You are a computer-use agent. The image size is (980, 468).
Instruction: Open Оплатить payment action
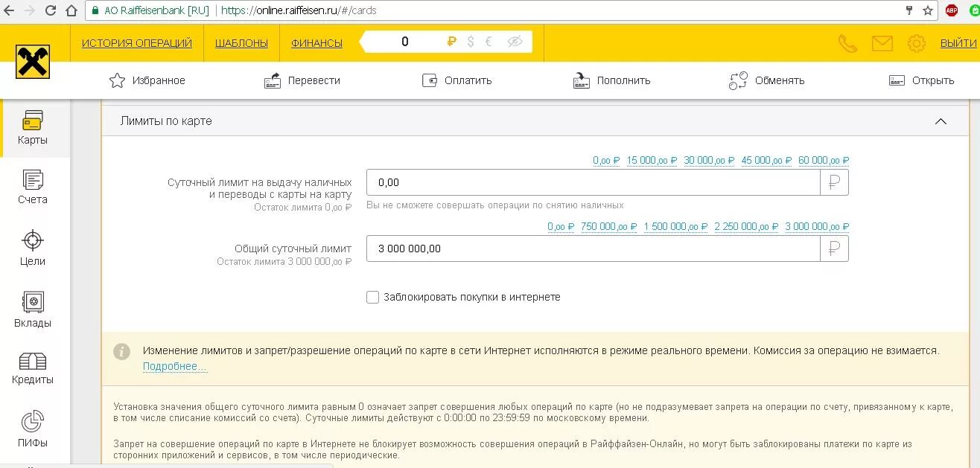pos(456,80)
